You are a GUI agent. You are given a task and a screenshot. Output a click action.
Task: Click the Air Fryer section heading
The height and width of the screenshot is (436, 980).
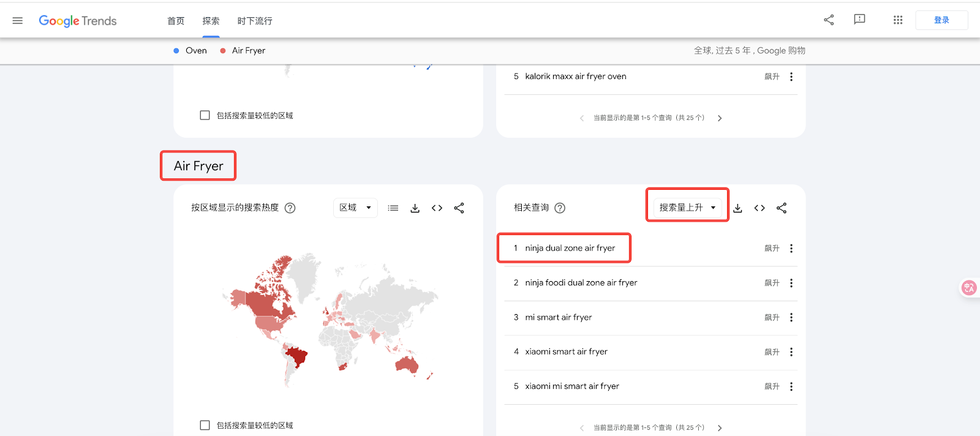(198, 166)
